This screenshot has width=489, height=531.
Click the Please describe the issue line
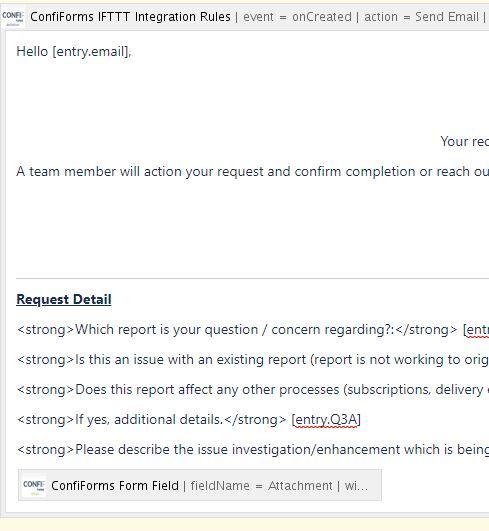coord(253,450)
